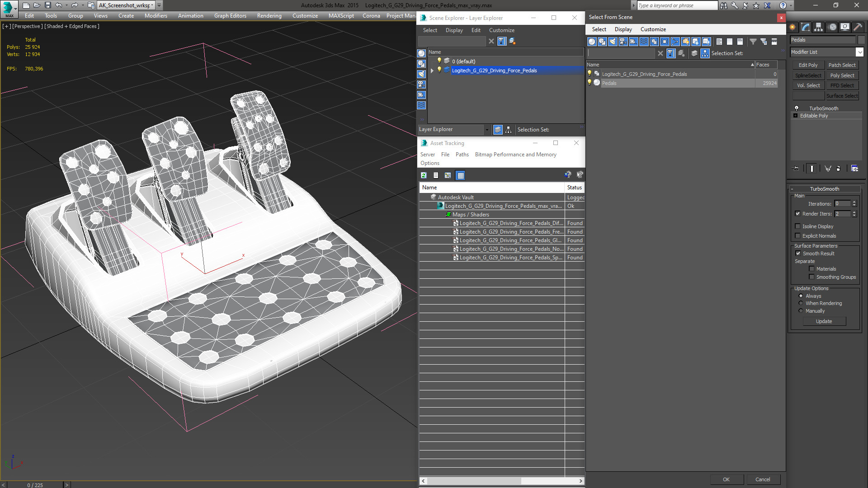
Task: Open the Utilities hammer tab
Action: [x=858, y=27]
